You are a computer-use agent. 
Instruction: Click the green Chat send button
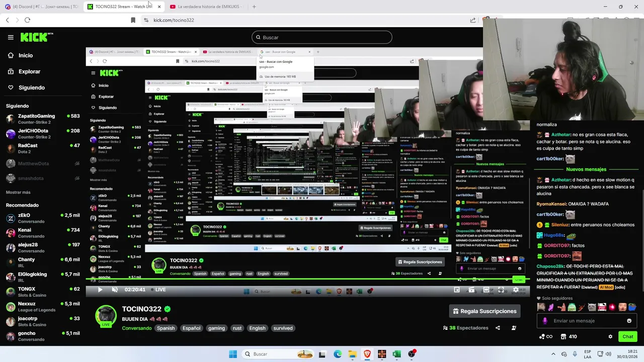click(x=628, y=337)
